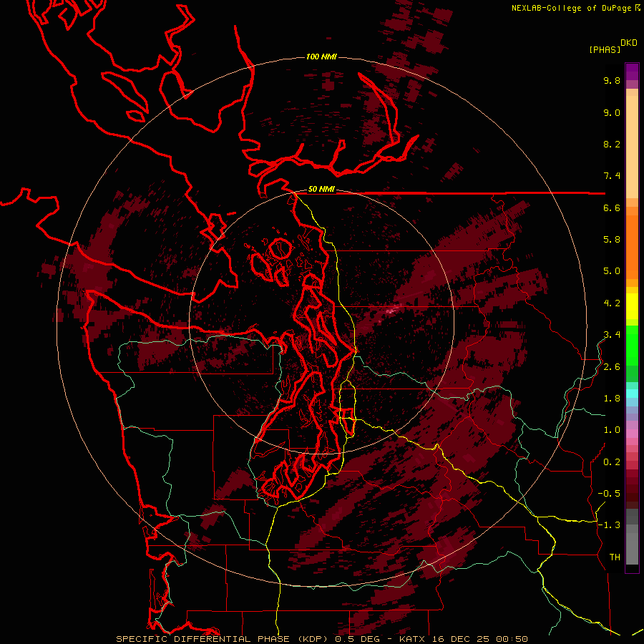Pick the purple segment atop the color bar
Viewport: 644px width, 644px height.
632,72
